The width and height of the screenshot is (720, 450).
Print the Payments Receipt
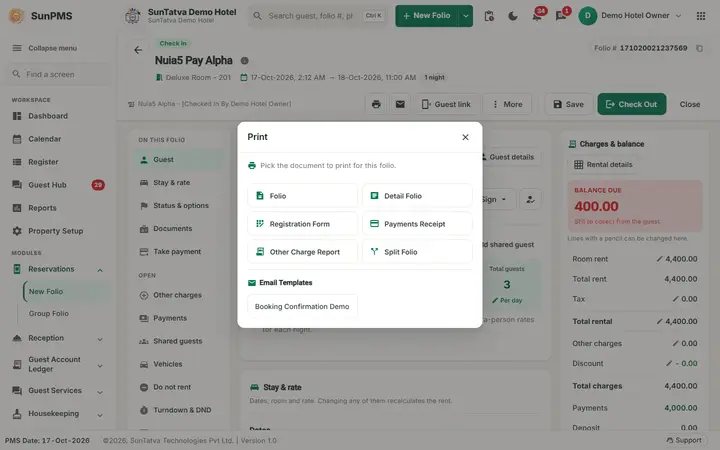[x=417, y=224]
